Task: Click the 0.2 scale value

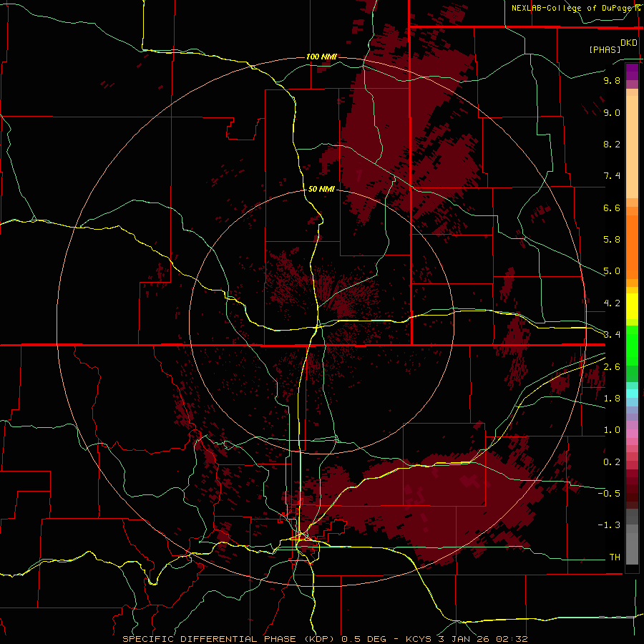Action: pyautogui.click(x=612, y=462)
